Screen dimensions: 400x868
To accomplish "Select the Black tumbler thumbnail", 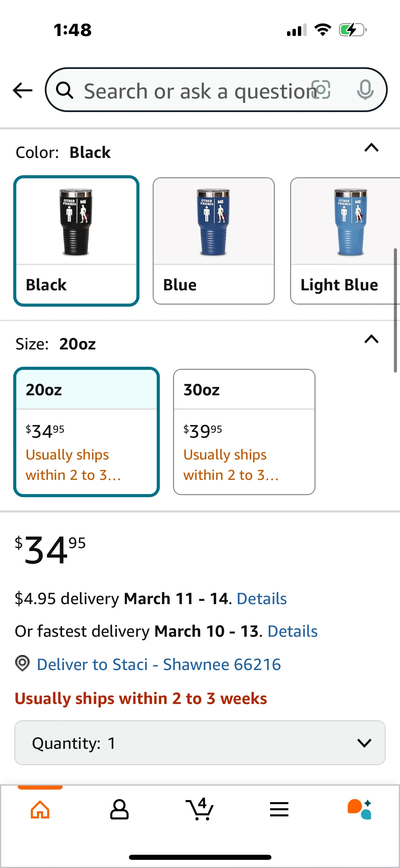I will click(76, 221).
